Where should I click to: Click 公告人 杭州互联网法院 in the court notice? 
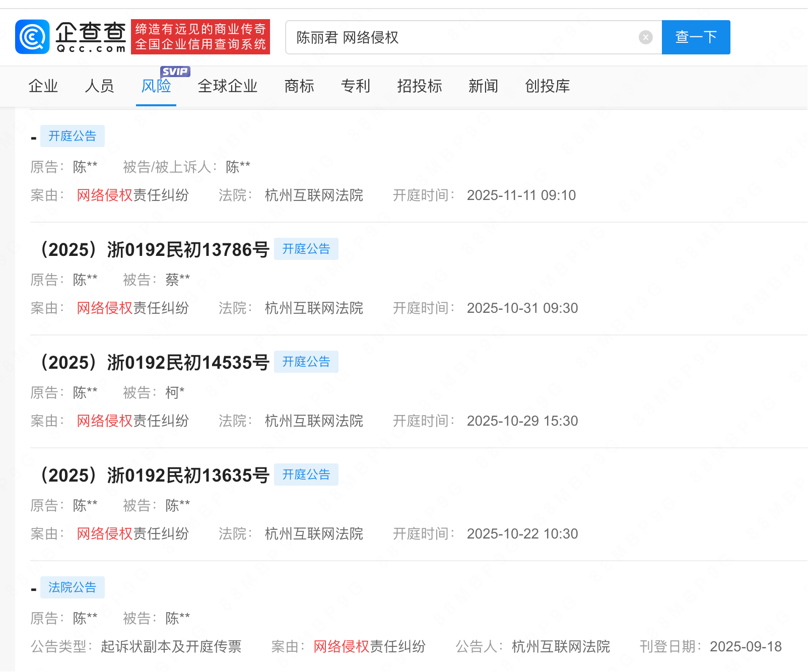click(561, 647)
